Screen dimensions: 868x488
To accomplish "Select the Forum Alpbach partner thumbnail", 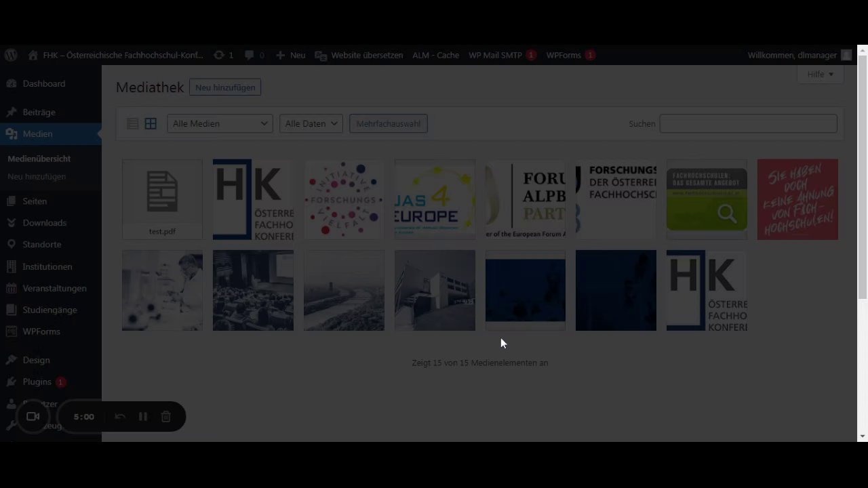I will point(526,199).
